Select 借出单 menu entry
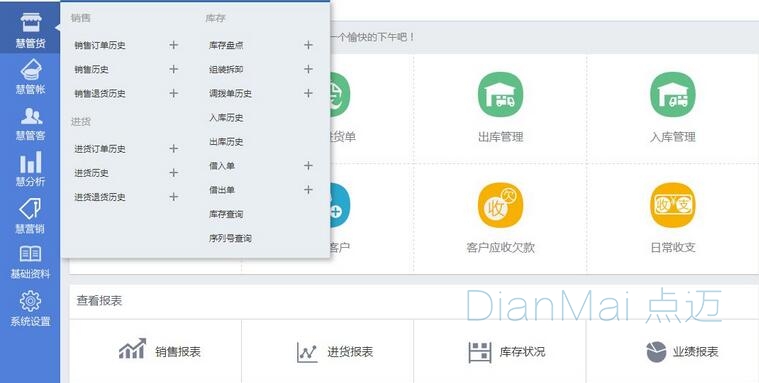The height and width of the screenshot is (383, 759). 222,190
